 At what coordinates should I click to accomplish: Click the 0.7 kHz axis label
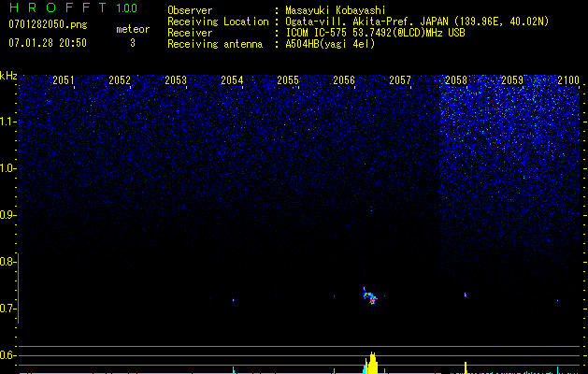(7, 309)
